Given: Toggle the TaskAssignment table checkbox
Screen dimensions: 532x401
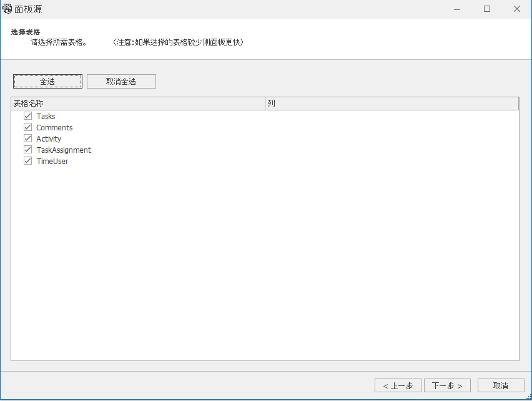Looking at the screenshot, I should pos(28,150).
